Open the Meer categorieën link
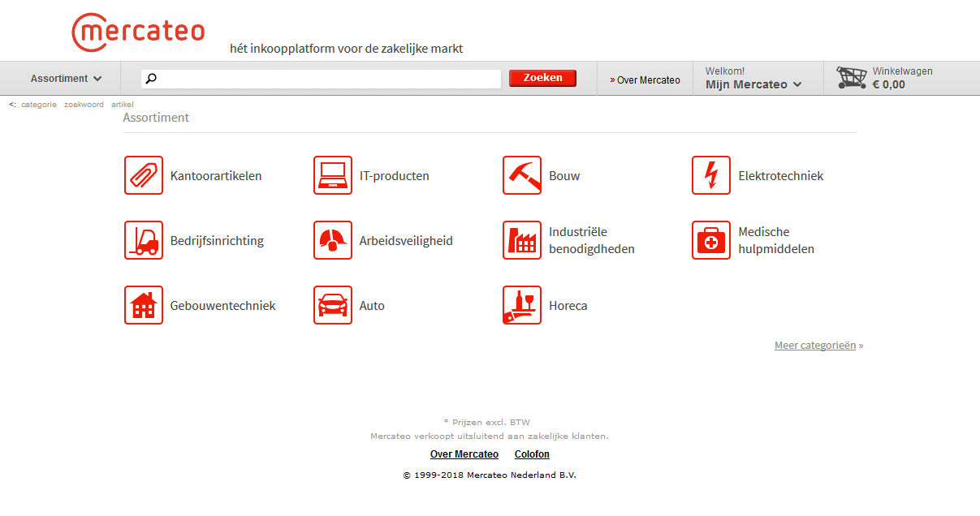Image resolution: width=980 pixels, height=516 pixels. pyautogui.click(x=815, y=345)
